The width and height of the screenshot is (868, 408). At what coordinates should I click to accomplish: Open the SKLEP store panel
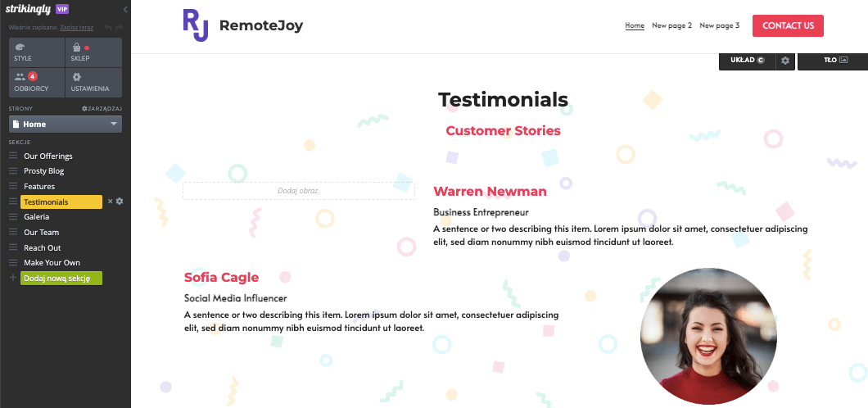point(93,52)
